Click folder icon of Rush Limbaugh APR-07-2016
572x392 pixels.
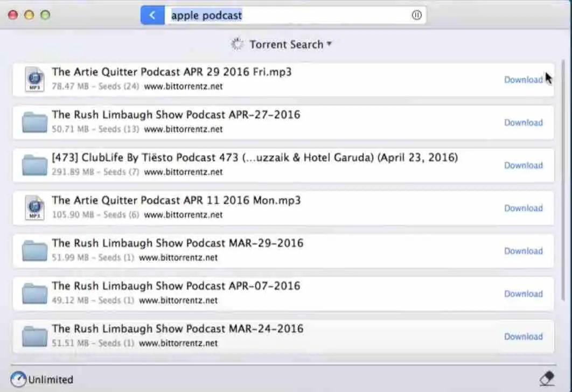tap(34, 293)
